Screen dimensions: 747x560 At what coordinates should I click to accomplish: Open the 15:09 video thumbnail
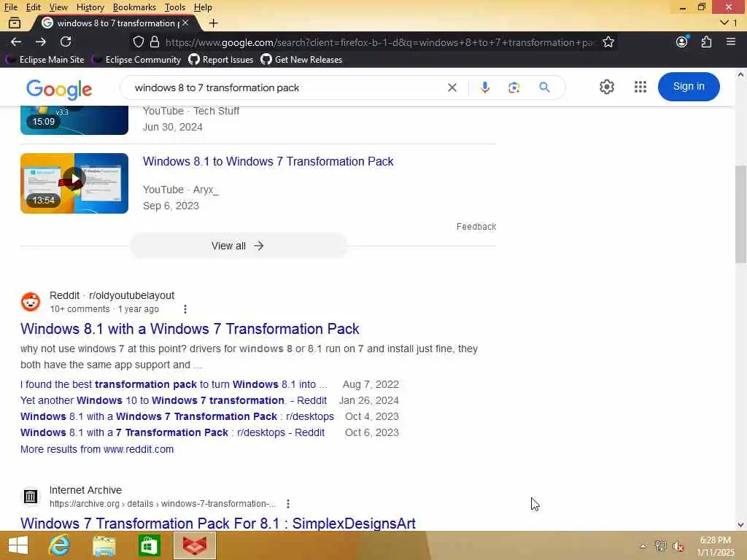[74, 120]
